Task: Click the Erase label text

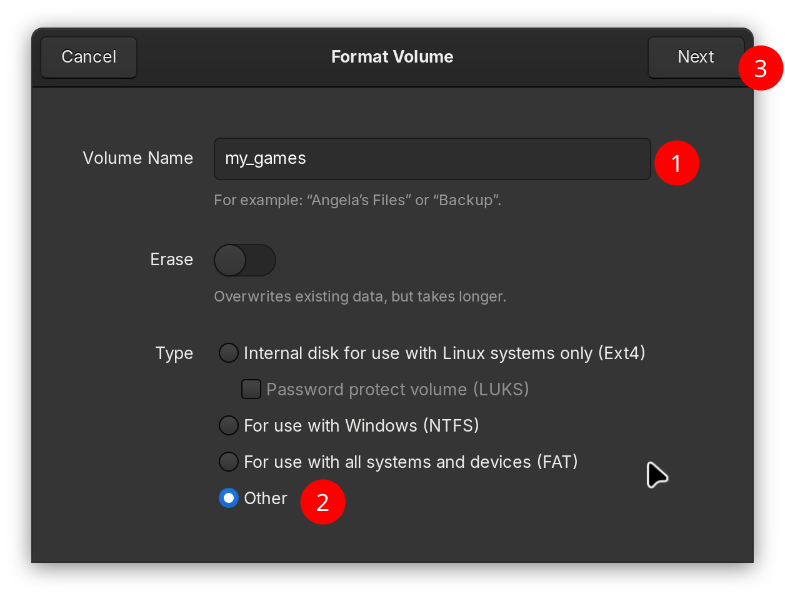Action: click(x=171, y=260)
